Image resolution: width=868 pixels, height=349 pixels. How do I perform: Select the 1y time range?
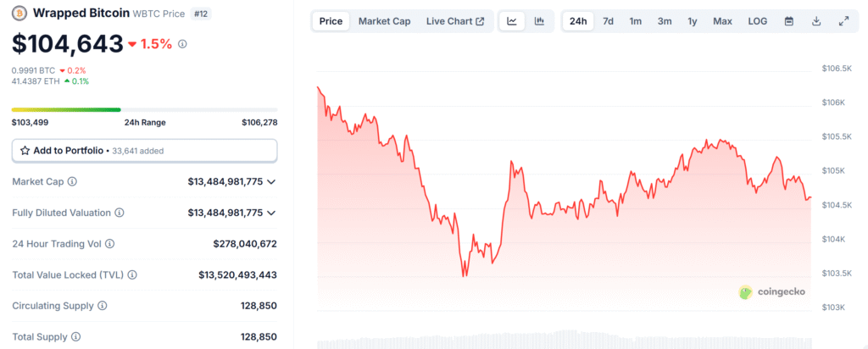pos(693,21)
